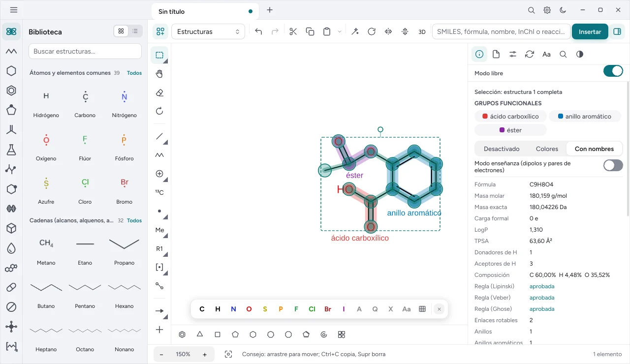Click the Undo arrow
This screenshot has width=630, height=364.
[x=259, y=31]
